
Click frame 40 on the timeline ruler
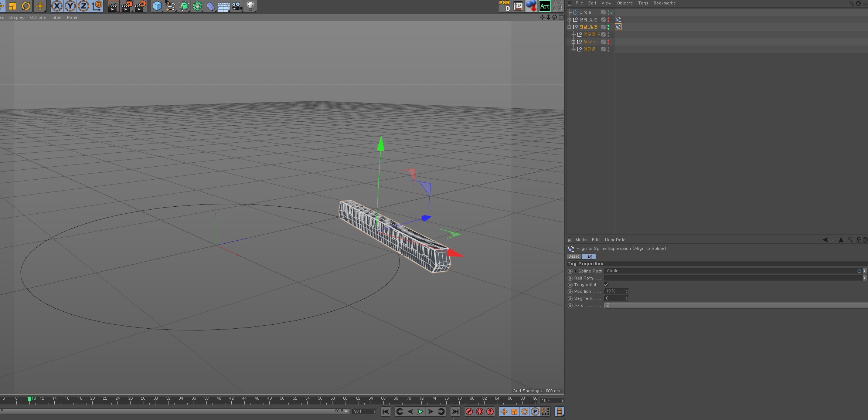219,399
